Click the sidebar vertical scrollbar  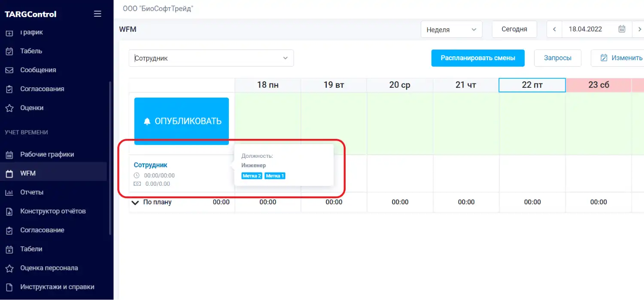point(110,157)
